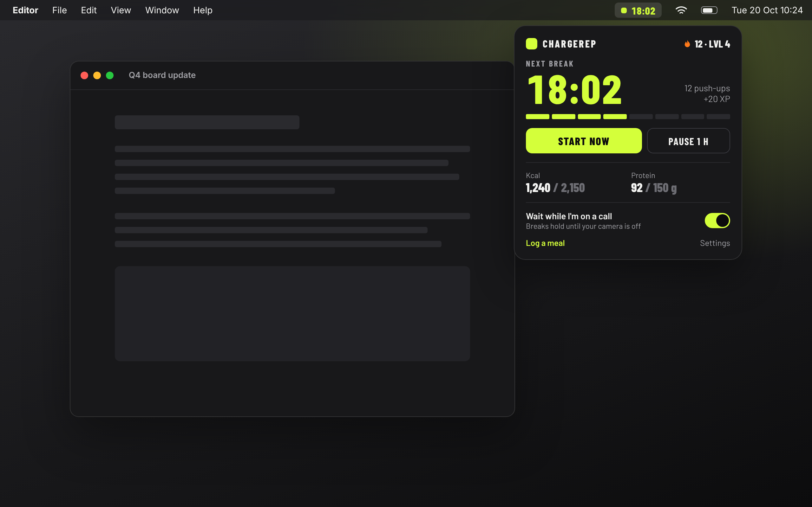Click the Start Now button
This screenshot has width=812, height=507.
584,141
